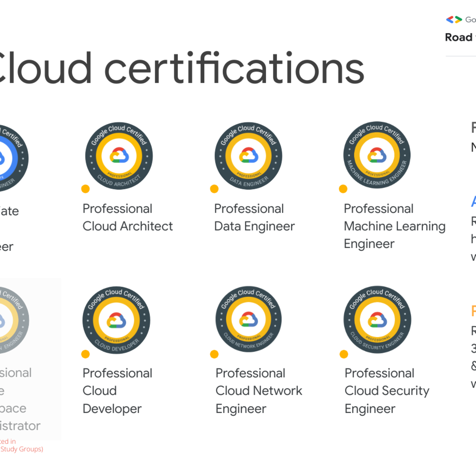Select the Cloud Network Engineer badge

(x=248, y=319)
